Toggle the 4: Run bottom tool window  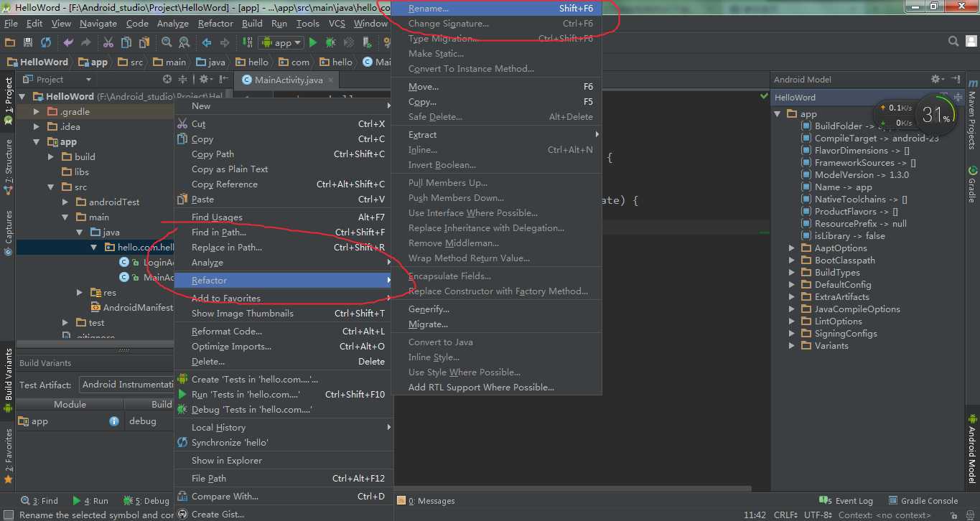pos(90,501)
